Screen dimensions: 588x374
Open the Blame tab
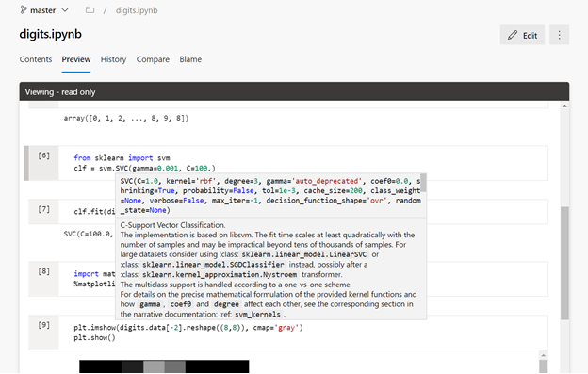point(190,59)
